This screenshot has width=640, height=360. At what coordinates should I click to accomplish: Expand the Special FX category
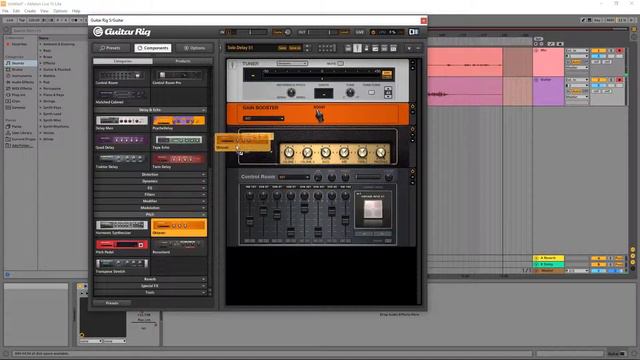click(x=150, y=286)
